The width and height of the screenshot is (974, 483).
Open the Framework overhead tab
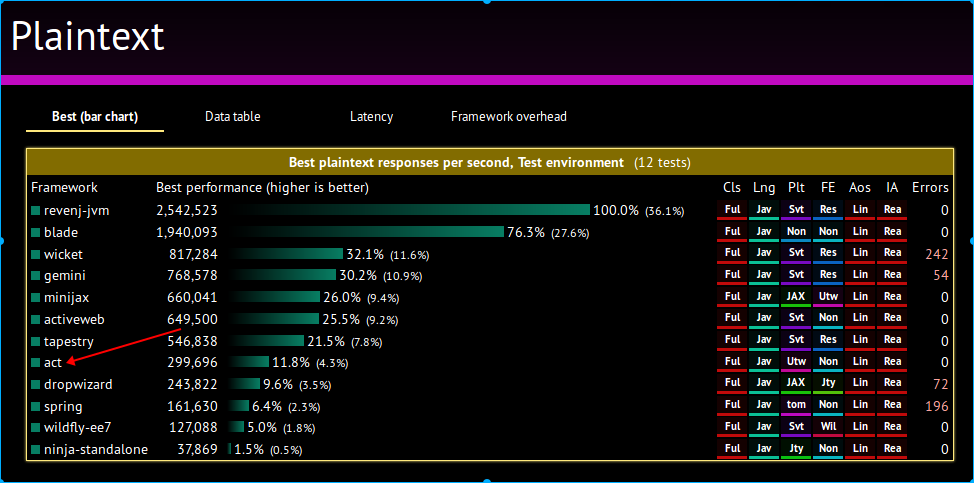(x=508, y=117)
